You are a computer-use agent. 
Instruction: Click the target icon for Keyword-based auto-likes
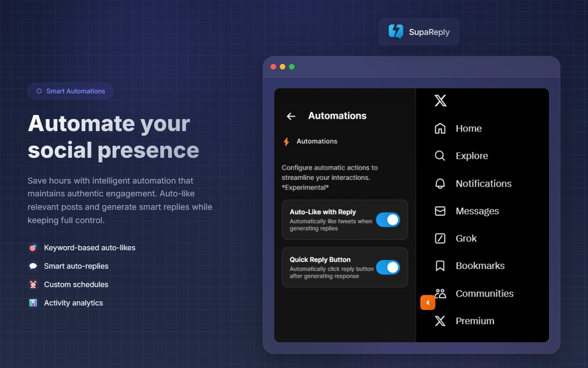click(33, 248)
